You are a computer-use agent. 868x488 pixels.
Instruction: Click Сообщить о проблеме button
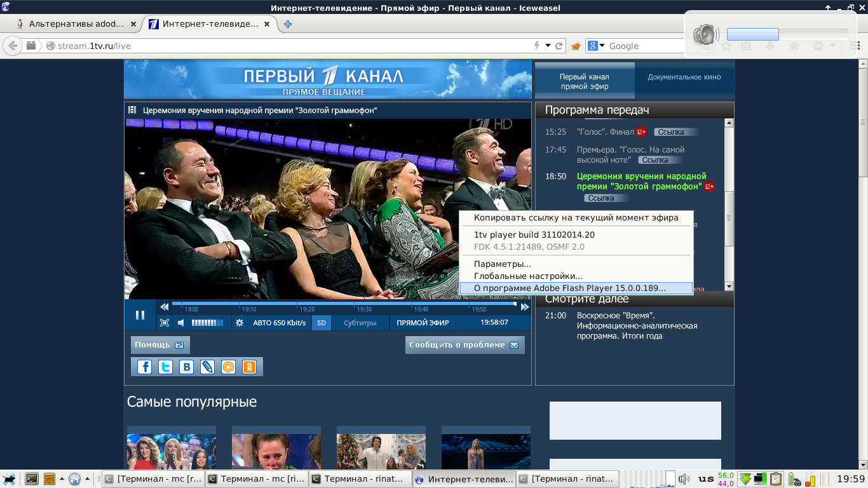[465, 345]
